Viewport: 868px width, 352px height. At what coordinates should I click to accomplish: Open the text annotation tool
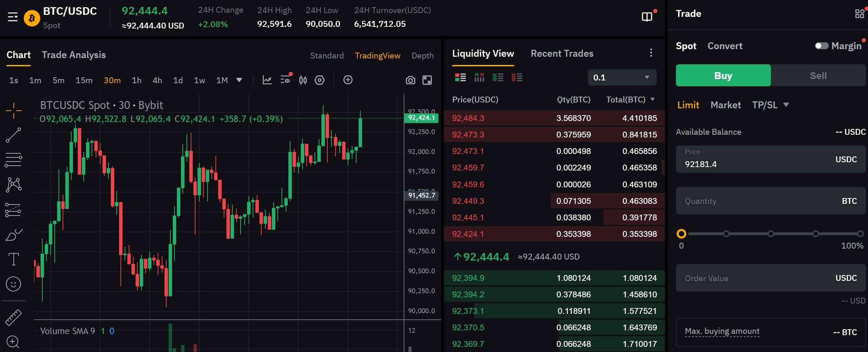point(13,259)
